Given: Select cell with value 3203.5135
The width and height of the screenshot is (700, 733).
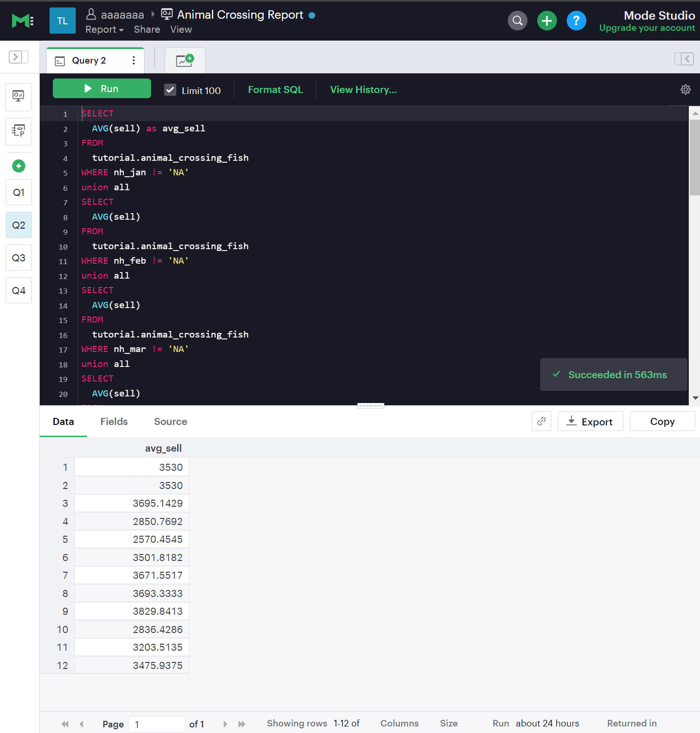Looking at the screenshot, I should tap(132, 647).
